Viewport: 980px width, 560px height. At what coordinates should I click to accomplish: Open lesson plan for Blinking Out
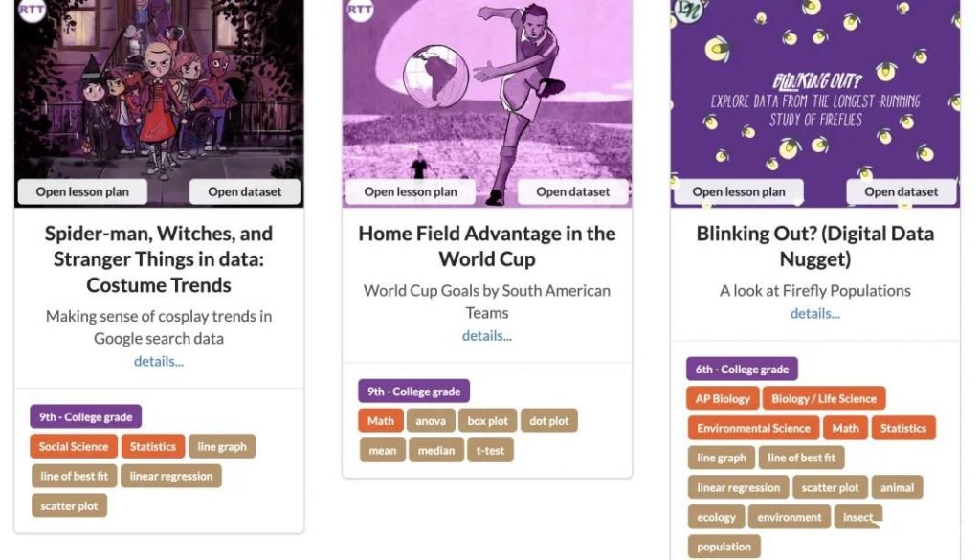[x=739, y=191]
